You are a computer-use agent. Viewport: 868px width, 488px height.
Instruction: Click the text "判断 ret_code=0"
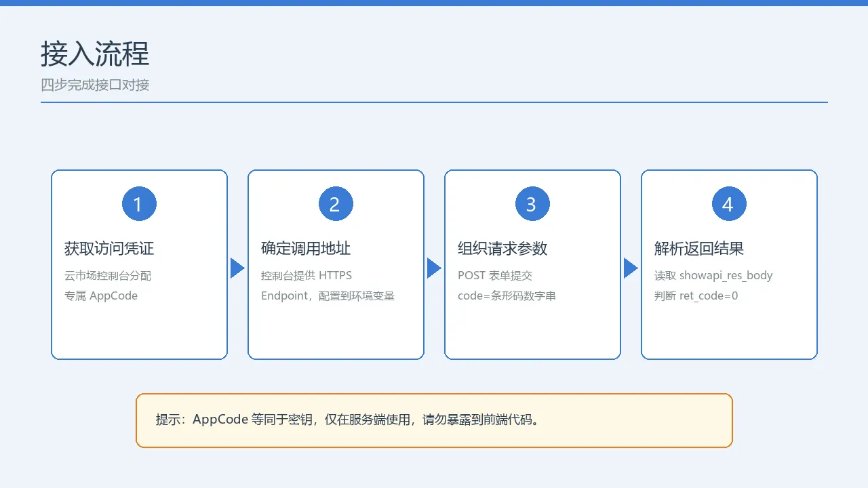(x=696, y=296)
